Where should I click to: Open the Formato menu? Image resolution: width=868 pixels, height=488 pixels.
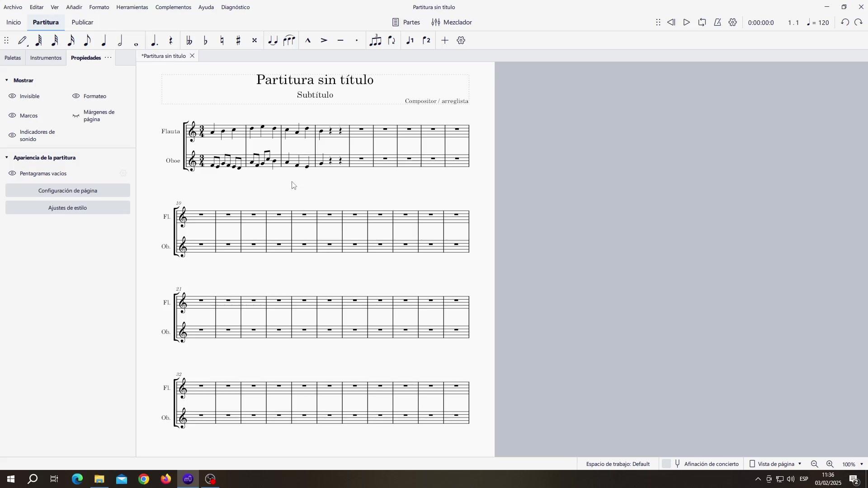point(99,7)
